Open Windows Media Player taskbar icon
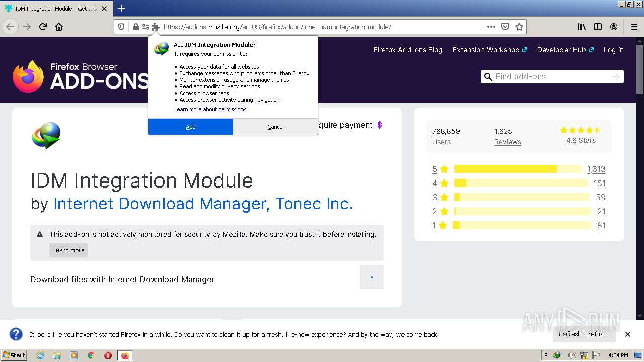This screenshot has height=362, width=644. (x=74, y=355)
